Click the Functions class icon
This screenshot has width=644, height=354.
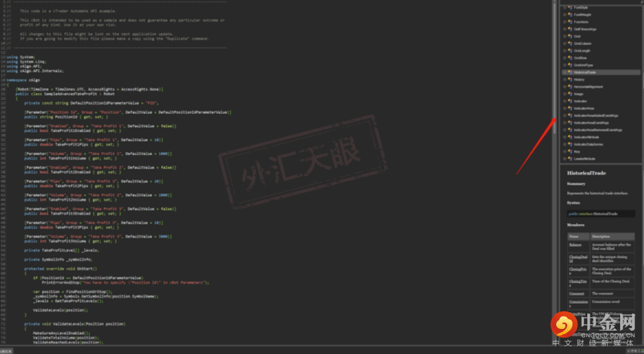569,22
